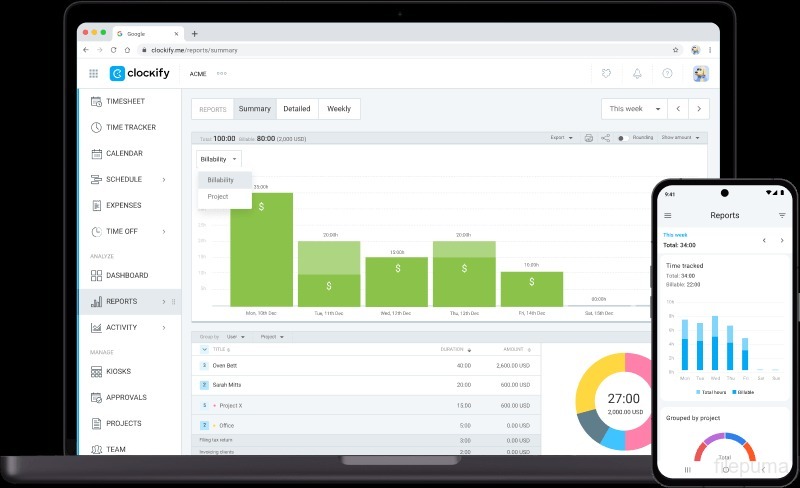The image size is (800, 488).
Task: Toggle the Rounding switch
Action: tap(621, 138)
